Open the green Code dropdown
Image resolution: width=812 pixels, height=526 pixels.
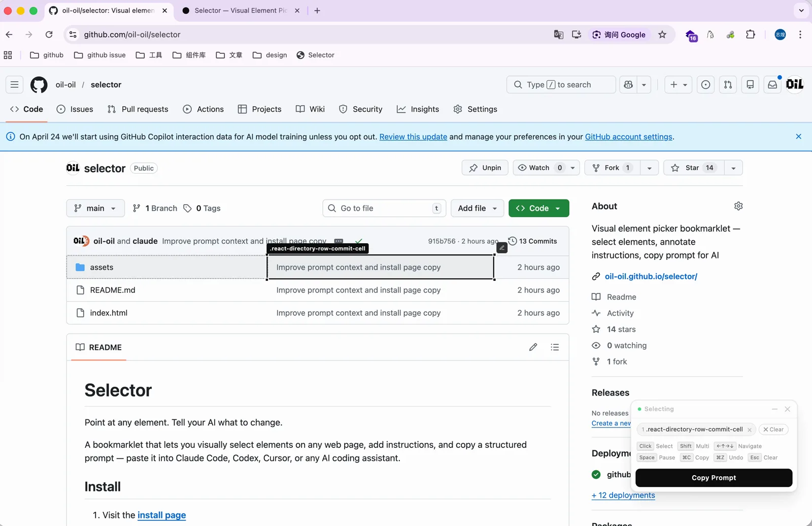[538, 208]
